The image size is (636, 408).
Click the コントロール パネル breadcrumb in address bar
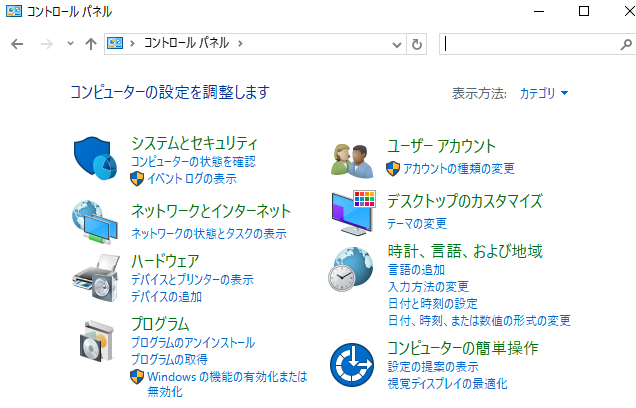(186, 44)
